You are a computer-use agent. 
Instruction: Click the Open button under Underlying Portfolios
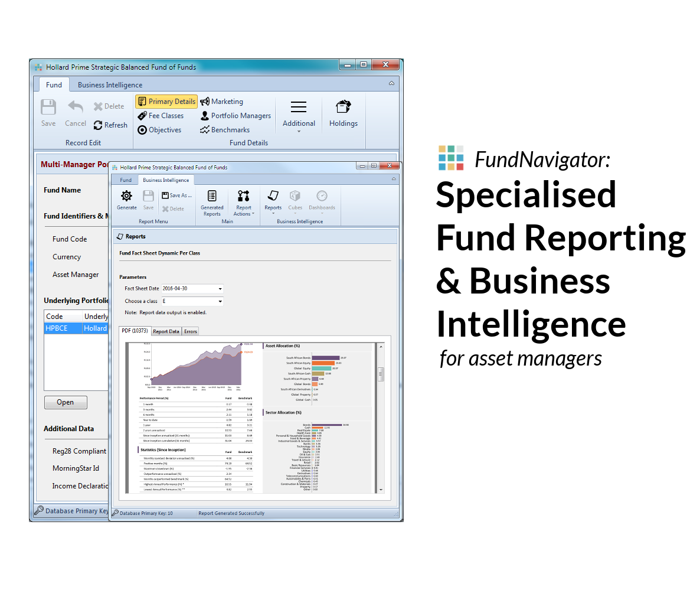click(x=66, y=402)
